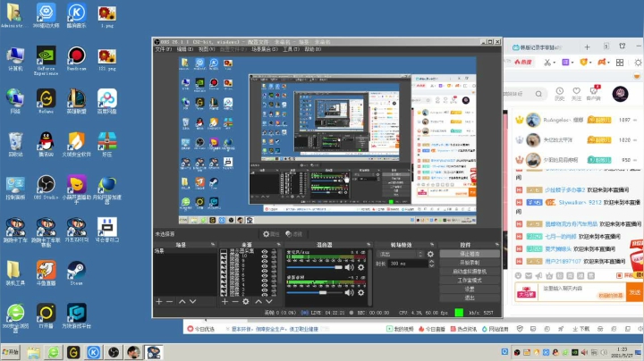Toggle the lock for 显示器采集 source
This screenshot has width=644, height=361.
pos(272,252)
